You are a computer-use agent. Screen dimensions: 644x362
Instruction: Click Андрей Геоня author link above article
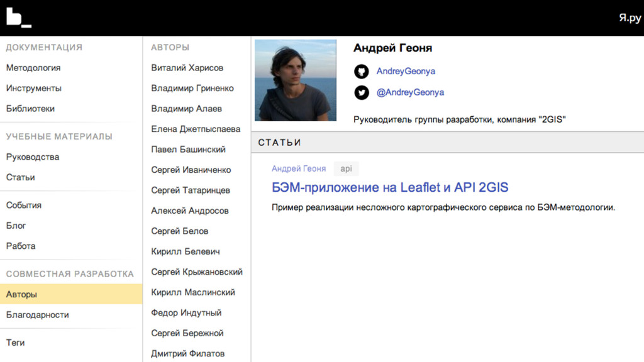299,168
